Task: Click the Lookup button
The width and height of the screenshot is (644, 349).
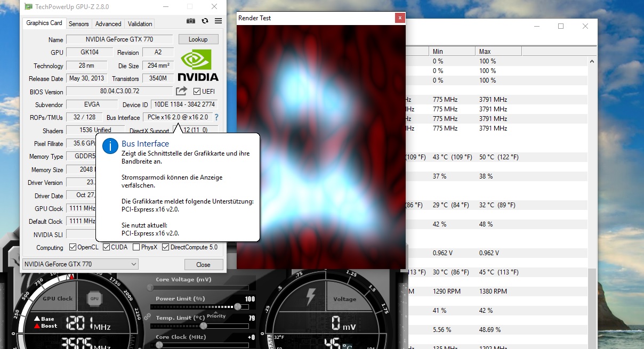Action: [198, 39]
